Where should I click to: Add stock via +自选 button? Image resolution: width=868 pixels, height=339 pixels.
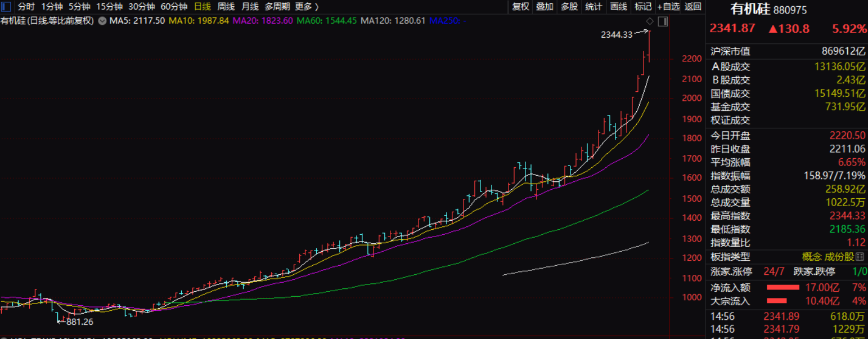coord(668,7)
